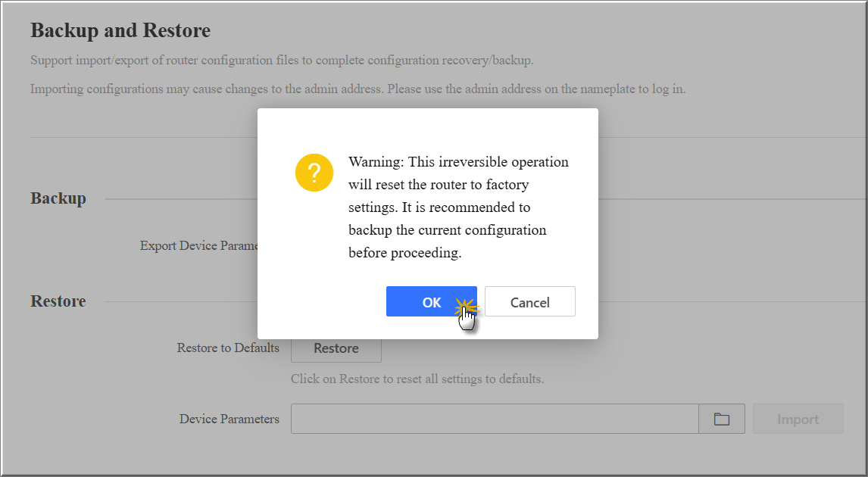Screen dimensions: 868x477
Task: Click the folder browse icon
Action: point(721,419)
